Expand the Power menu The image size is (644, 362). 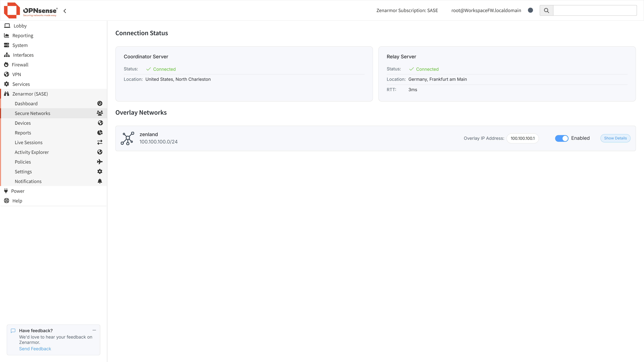coord(53,191)
